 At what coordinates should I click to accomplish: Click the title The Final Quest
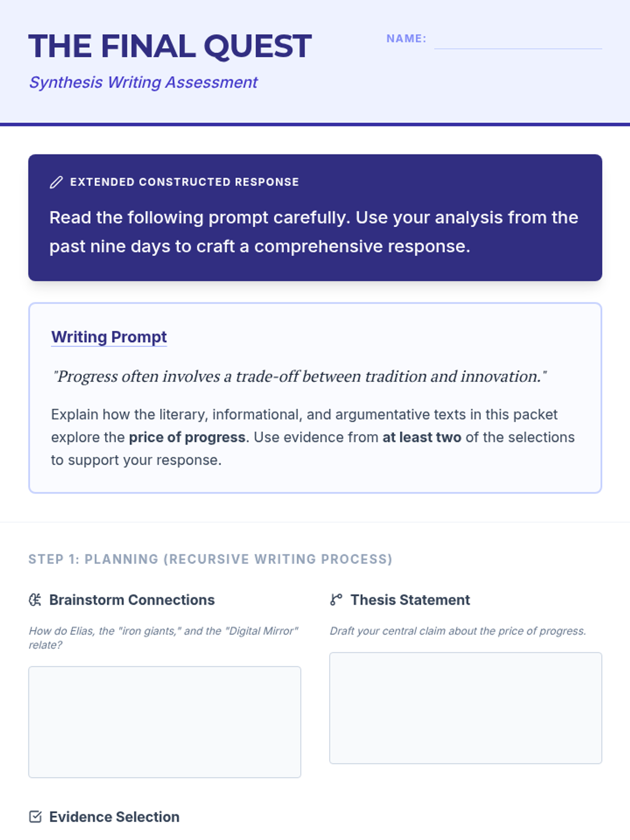click(170, 46)
